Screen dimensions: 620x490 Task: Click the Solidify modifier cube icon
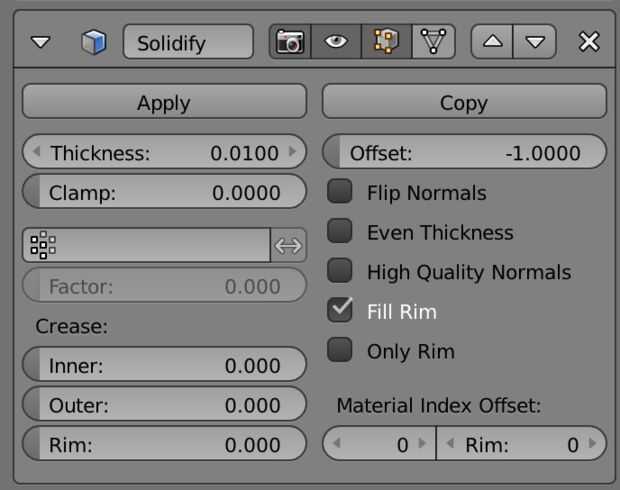pos(93,43)
